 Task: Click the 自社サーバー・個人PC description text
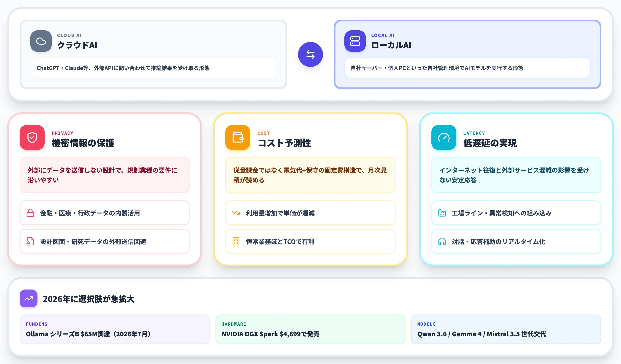[x=437, y=68]
